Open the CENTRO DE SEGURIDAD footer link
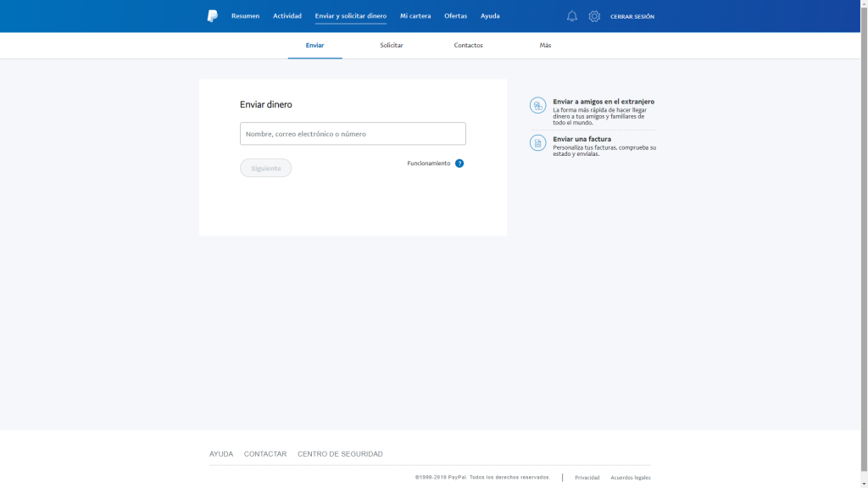Viewport: 868px width, 488px height. click(x=340, y=454)
